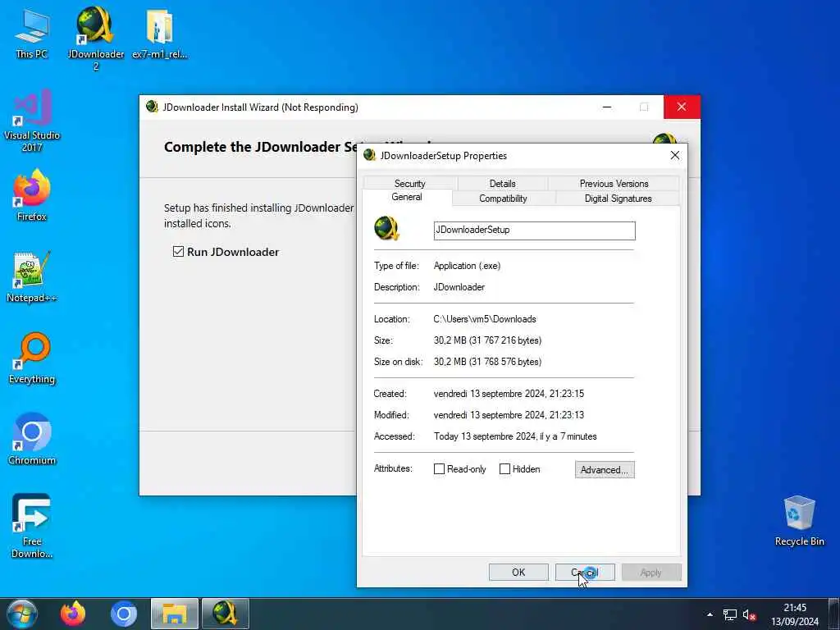Close the JDownloaderSetup Properties dialog
Viewport: 840px width, 630px height.
(675, 155)
